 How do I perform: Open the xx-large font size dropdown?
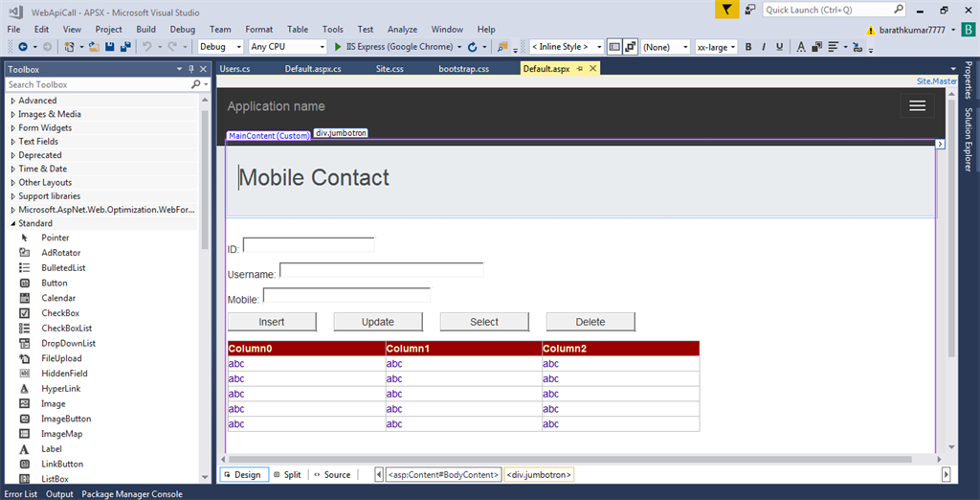click(716, 47)
